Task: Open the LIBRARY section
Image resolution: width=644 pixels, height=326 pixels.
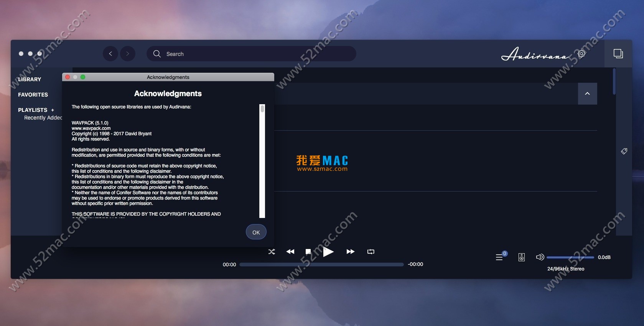Action: 30,79
